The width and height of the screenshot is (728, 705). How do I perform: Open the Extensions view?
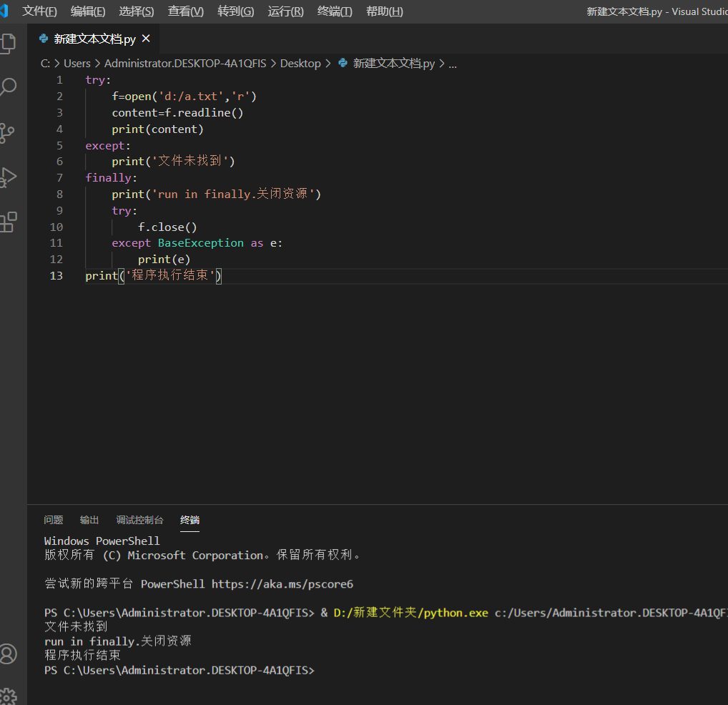tap(8, 222)
